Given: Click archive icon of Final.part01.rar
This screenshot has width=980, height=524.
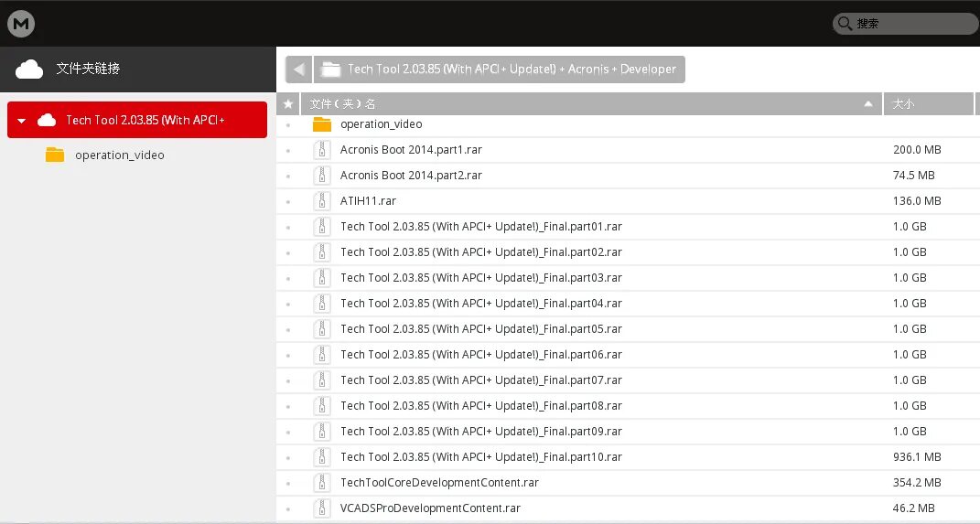Looking at the screenshot, I should click(x=322, y=227).
